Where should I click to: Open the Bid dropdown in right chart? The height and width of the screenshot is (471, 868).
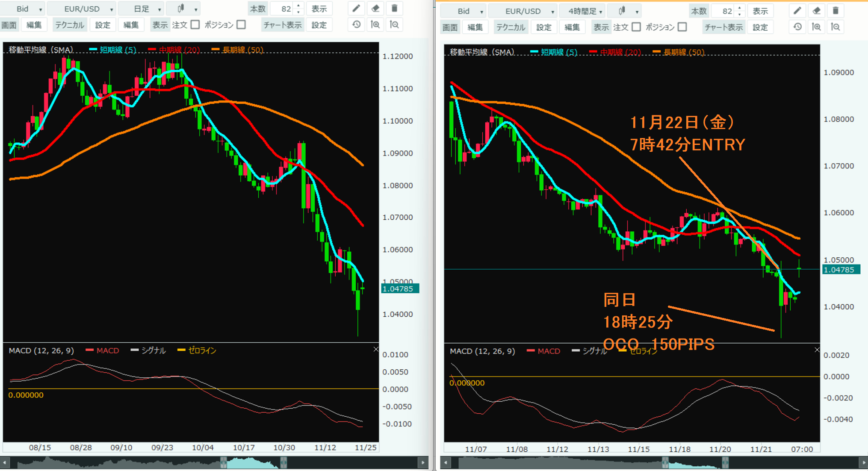click(464, 11)
